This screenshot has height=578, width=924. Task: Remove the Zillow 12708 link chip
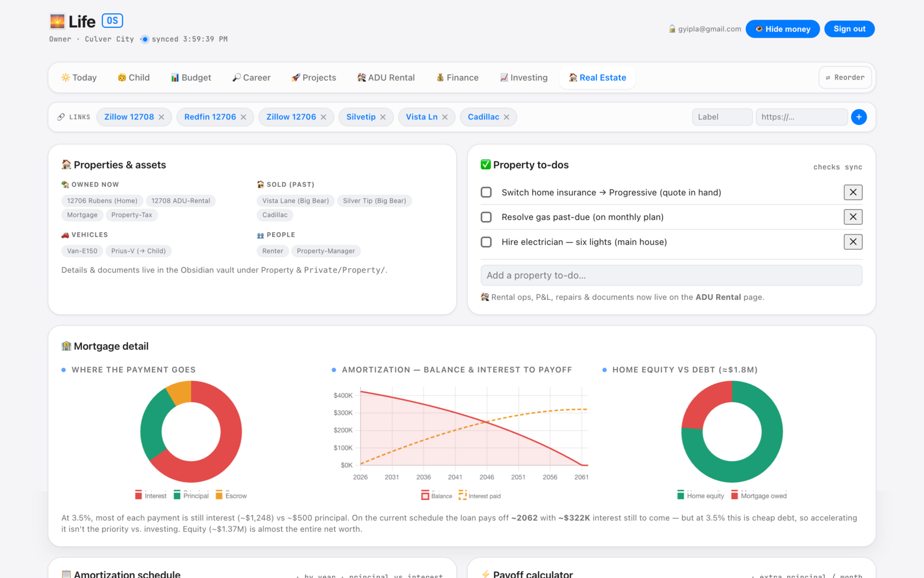coord(161,117)
